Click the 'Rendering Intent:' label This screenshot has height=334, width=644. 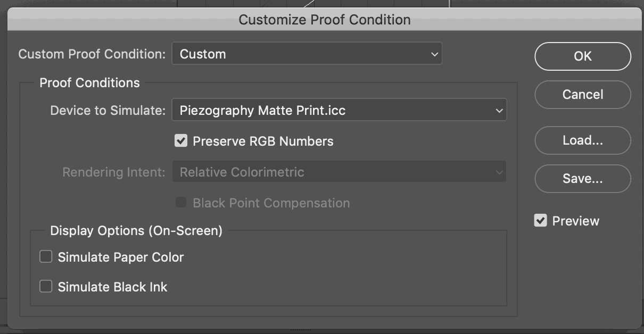click(x=114, y=172)
